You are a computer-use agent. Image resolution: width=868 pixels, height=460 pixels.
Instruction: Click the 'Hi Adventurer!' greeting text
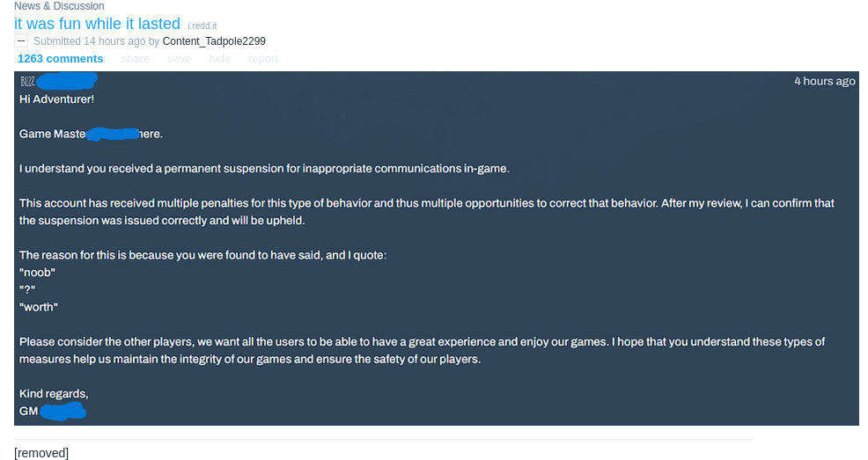pyautogui.click(x=56, y=99)
